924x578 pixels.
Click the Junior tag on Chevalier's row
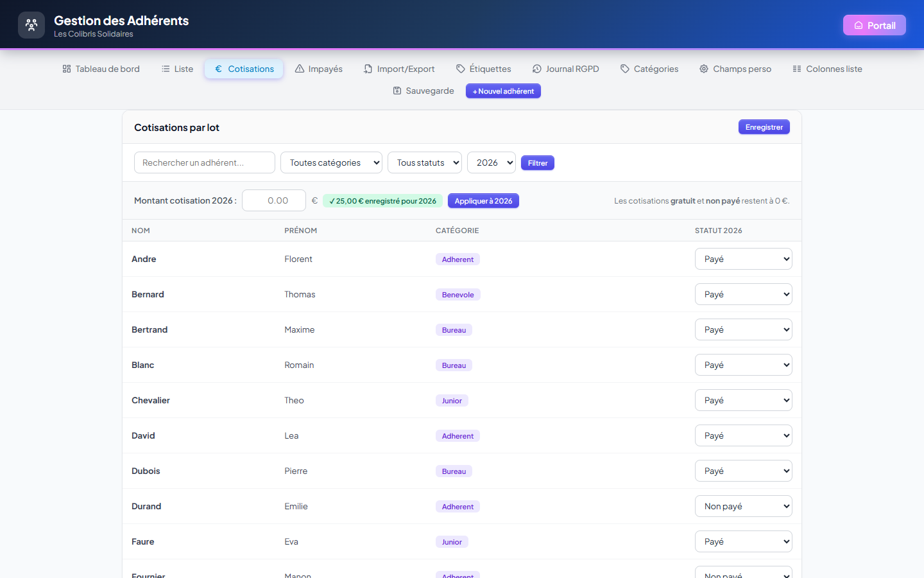pyautogui.click(x=452, y=401)
